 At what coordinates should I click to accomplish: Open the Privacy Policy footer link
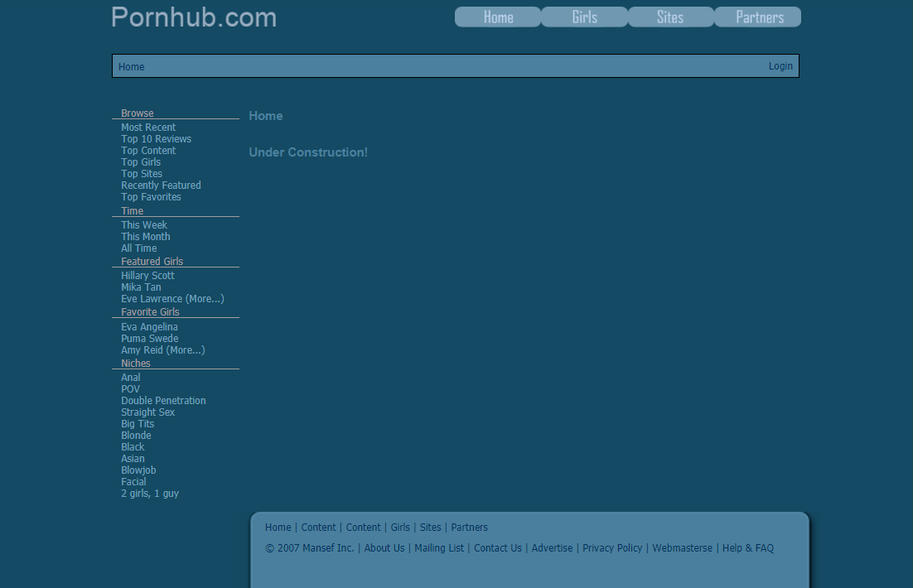tap(612, 548)
